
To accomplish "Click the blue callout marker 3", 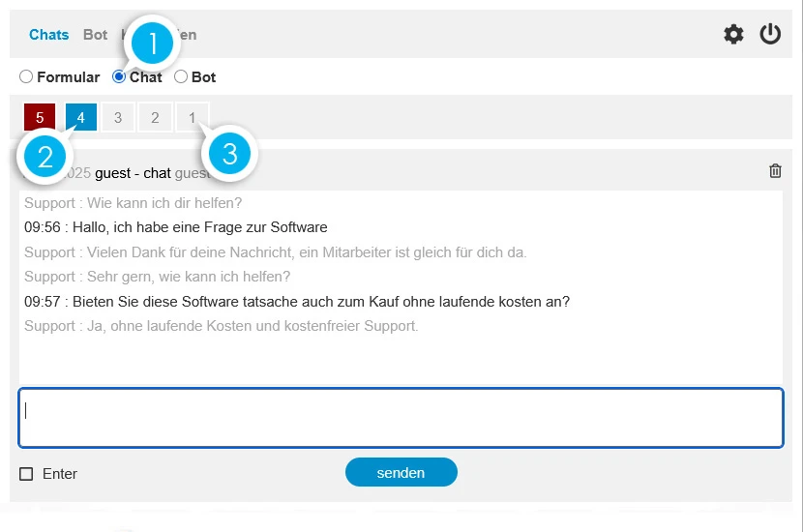I will pyautogui.click(x=229, y=154).
